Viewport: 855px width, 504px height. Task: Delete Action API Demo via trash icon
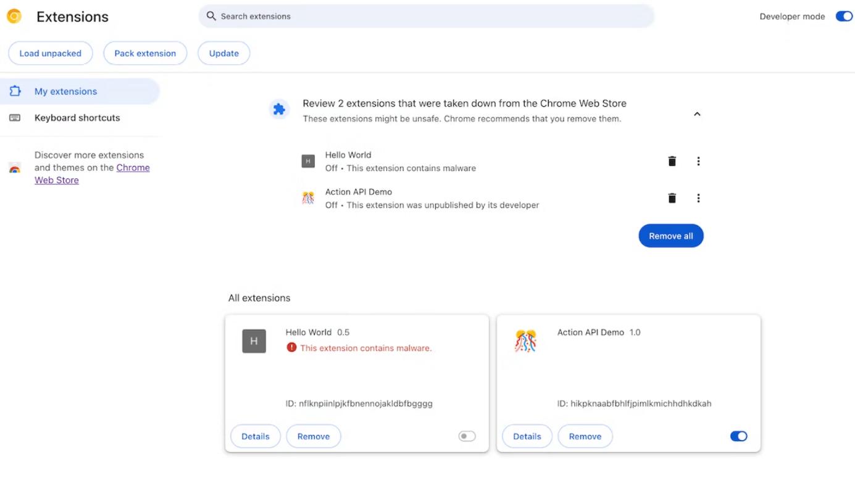pyautogui.click(x=672, y=198)
